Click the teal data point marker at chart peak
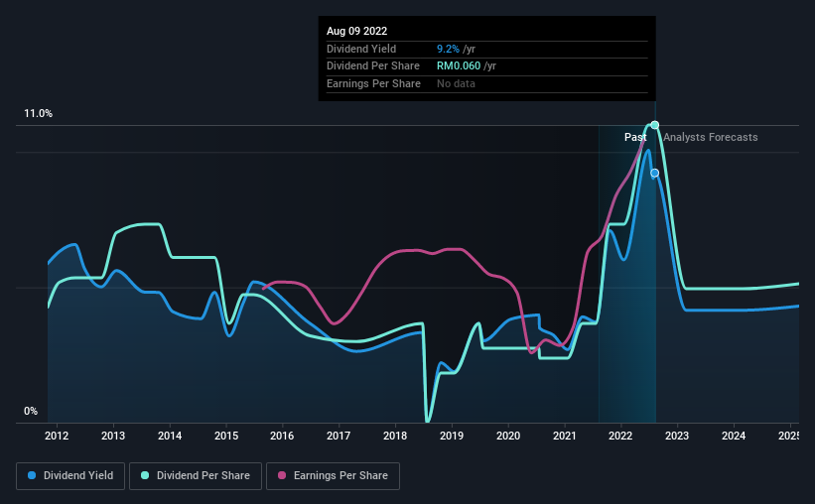 point(655,125)
